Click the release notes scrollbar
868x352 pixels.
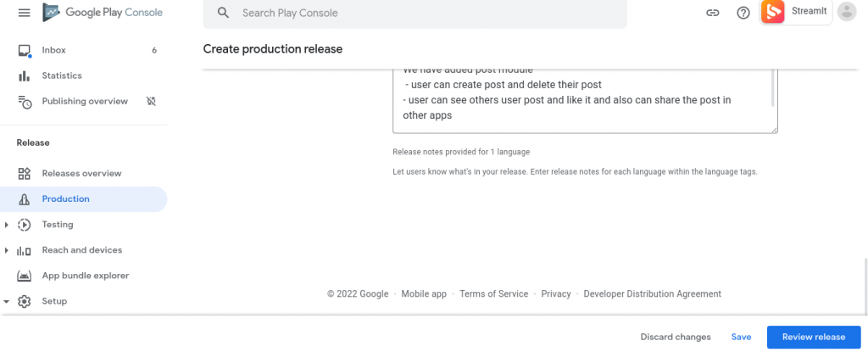pyautogui.click(x=772, y=88)
